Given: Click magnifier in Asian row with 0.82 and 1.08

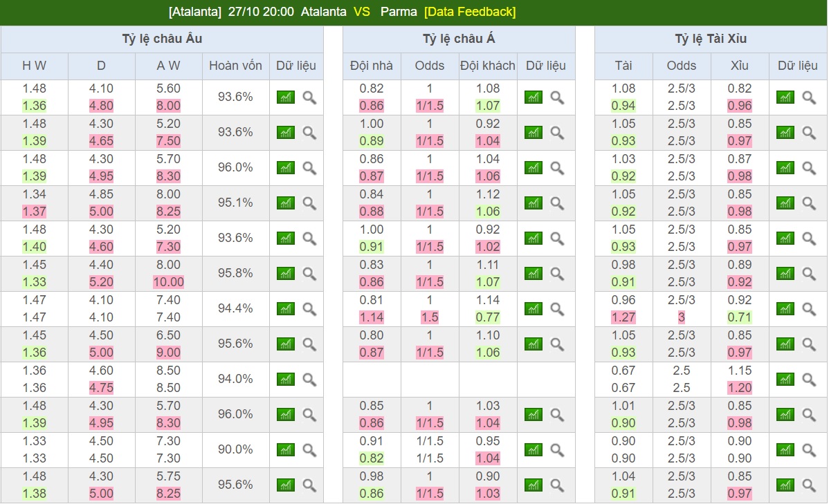Looking at the screenshot, I should click(x=557, y=97).
